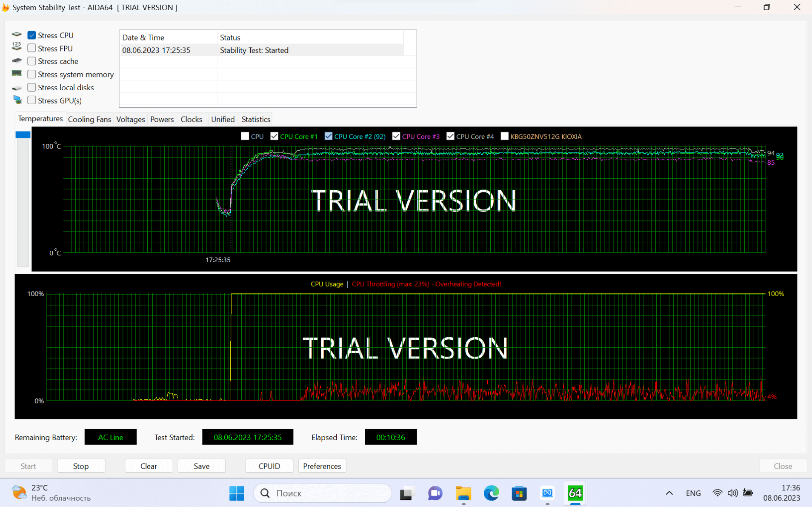Click the graph scale slider on left
Image resolution: width=812 pixels, height=507 pixels.
[x=23, y=135]
